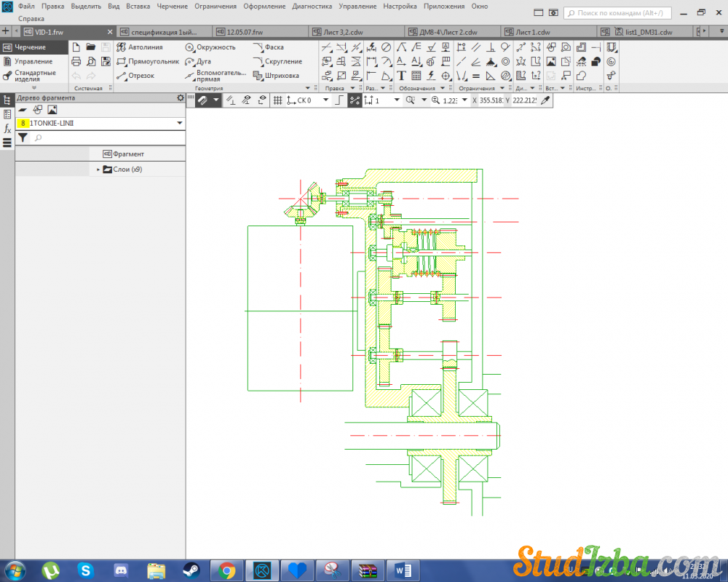Click the text tool T icon
This screenshot has height=582, width=728.
coord(401,76)
